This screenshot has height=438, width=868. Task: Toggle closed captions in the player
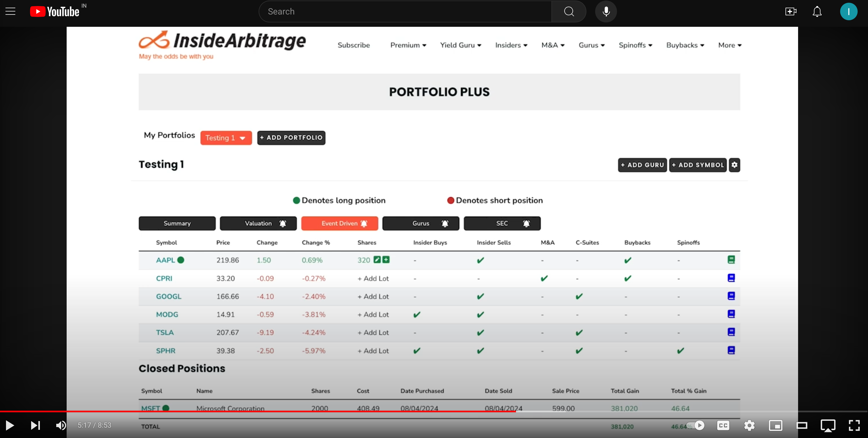click(723, 425)
